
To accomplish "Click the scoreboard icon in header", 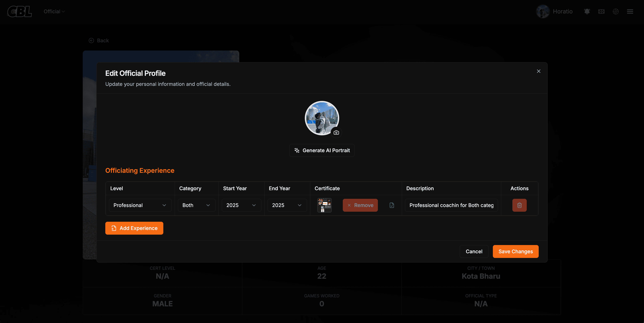I will click(601, 11).
